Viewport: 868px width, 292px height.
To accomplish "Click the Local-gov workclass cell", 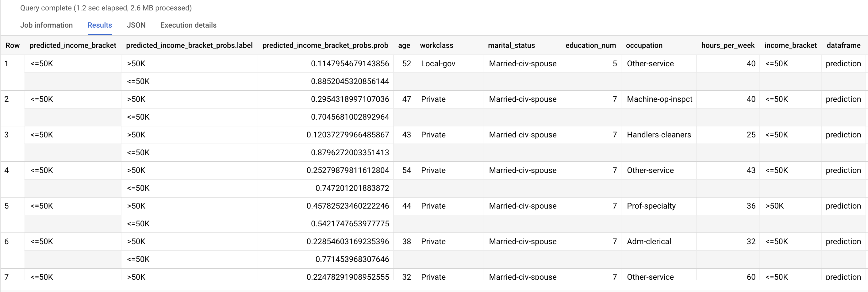I will [x=438, y=64].
